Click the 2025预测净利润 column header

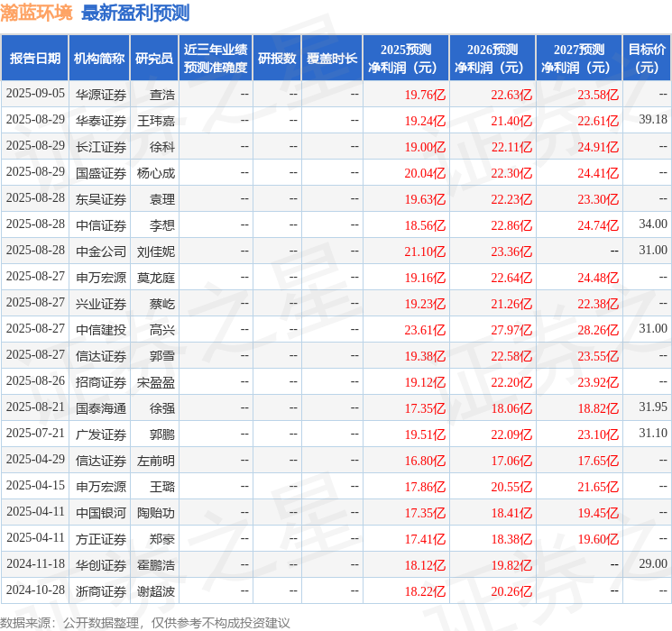pos(406,59)
